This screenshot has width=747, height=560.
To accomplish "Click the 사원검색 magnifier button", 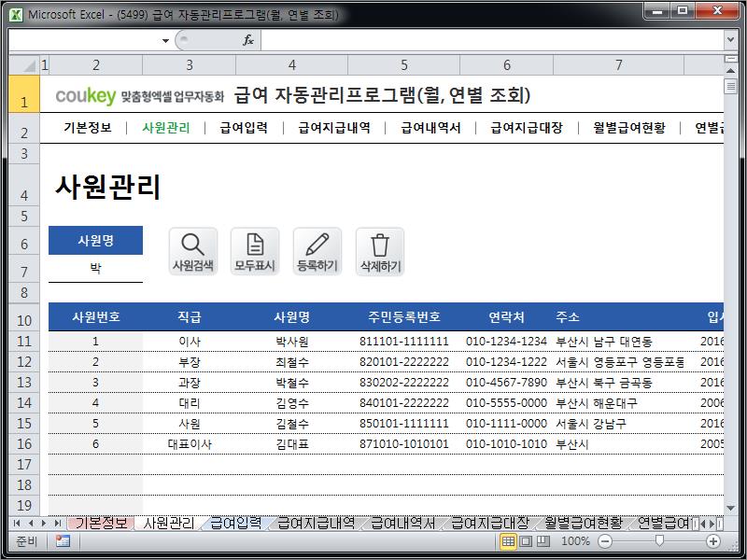I will [x=193, y=251].
